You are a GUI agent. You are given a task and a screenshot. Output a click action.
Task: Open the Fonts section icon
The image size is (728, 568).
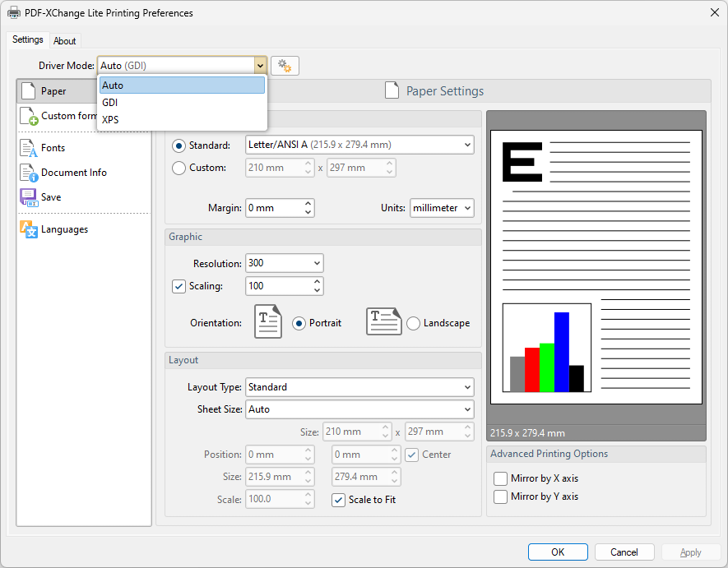28,148
